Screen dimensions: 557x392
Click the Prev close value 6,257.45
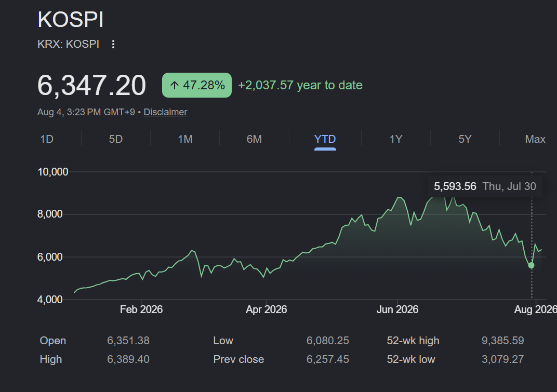[327, 359]
